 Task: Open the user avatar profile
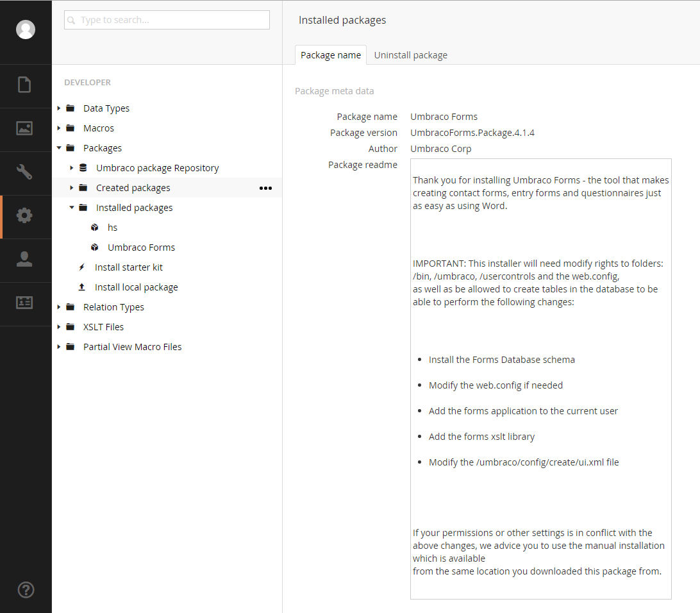[x=26, y=29]
